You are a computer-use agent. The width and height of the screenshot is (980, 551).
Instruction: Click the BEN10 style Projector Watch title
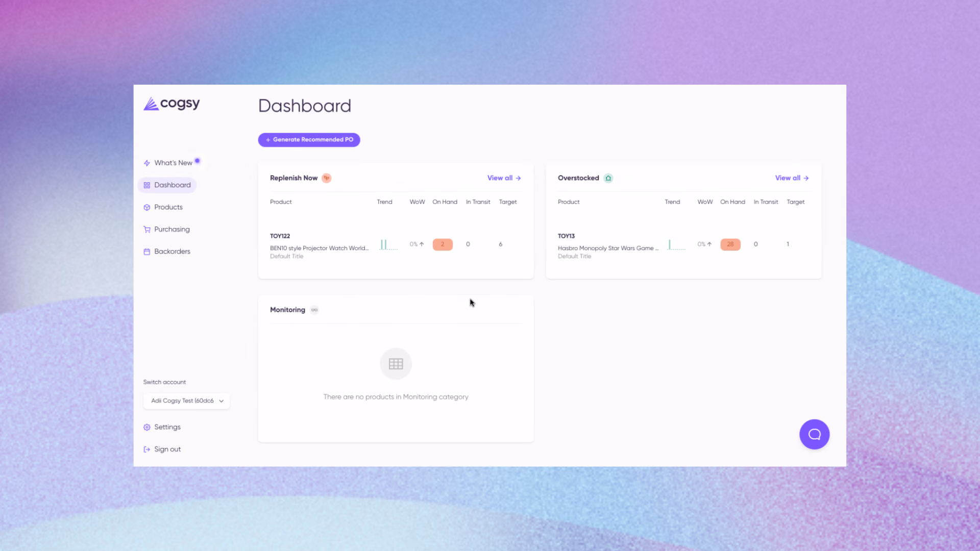point(319,248)
